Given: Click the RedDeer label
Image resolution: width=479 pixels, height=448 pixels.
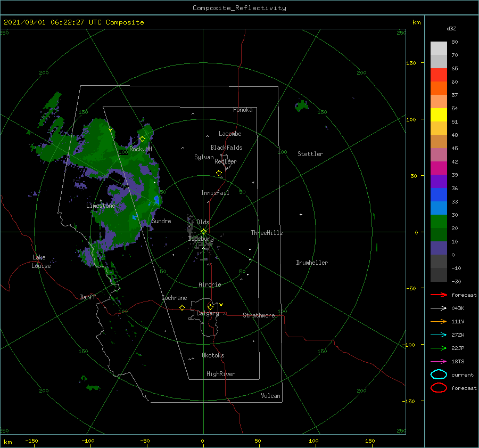Looking at the screenshot, I should pos(226,161).
